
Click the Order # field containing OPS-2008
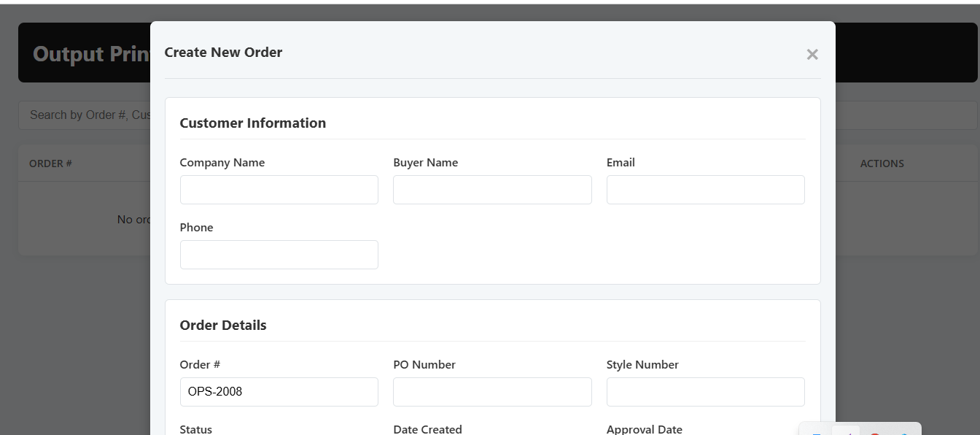(279, 392)
